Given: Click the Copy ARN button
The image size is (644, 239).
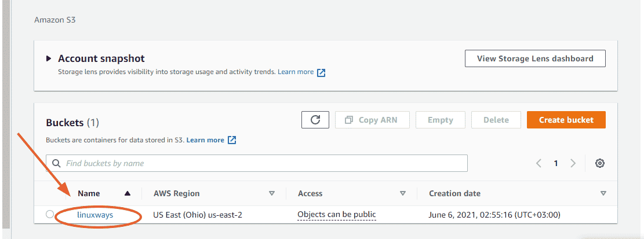Looking at the screenshot, I should [372, 120].
